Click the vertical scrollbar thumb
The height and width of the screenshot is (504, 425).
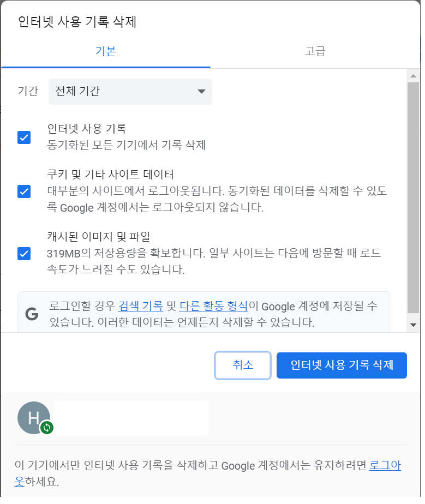[414, 197]
